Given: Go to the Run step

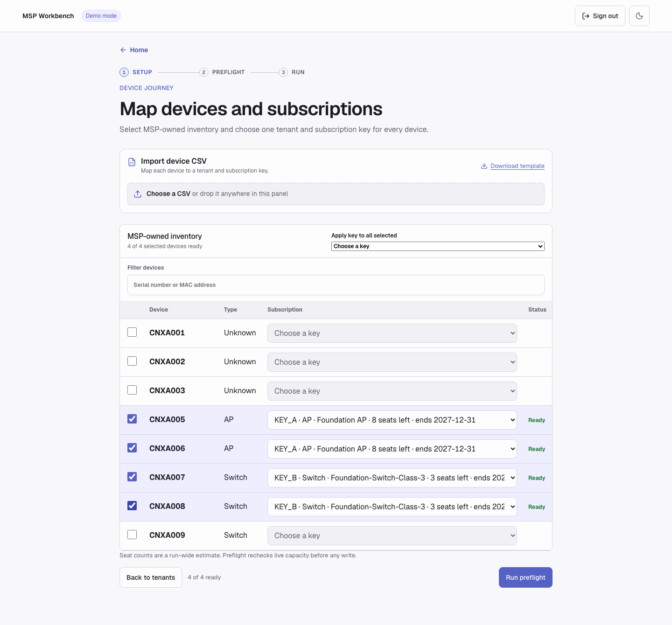Looking at the screenshot, I should point(292,72).
